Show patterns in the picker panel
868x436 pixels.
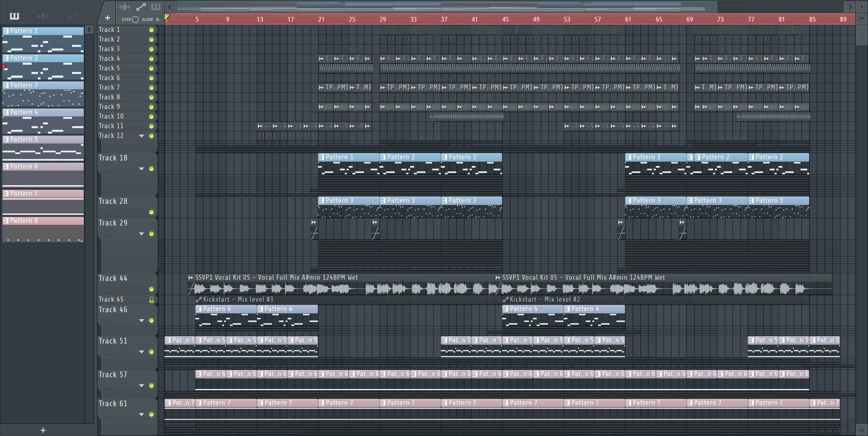coord(14,16)
